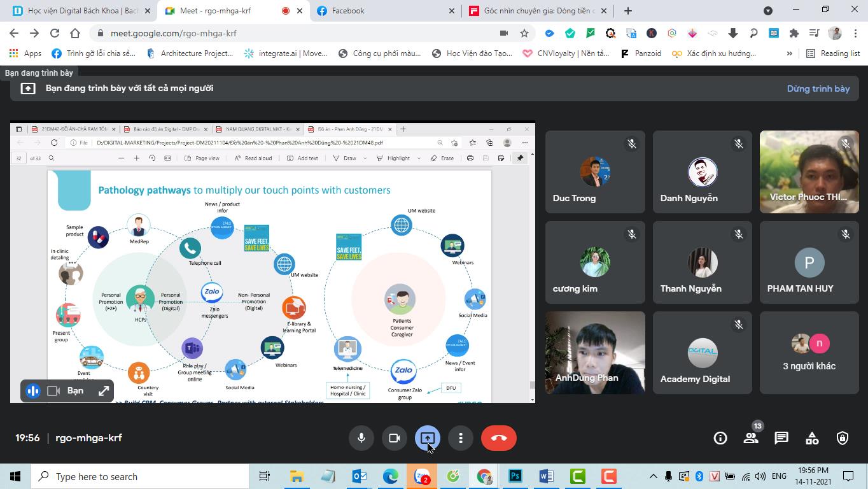Select the Victor Phuoc video tile
The height and width of the screenshot is (489, 868).
809,172
